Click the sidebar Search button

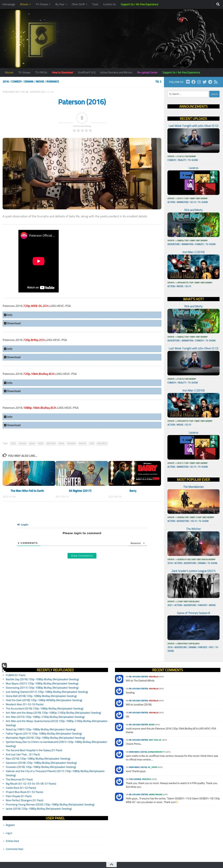coord(214,94)
